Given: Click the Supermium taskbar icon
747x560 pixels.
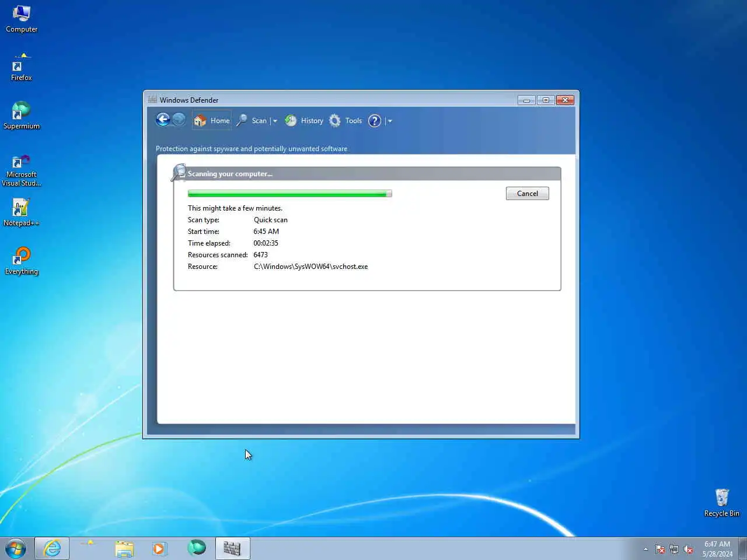Looking at the screenshot, I should tap(197, 548).
